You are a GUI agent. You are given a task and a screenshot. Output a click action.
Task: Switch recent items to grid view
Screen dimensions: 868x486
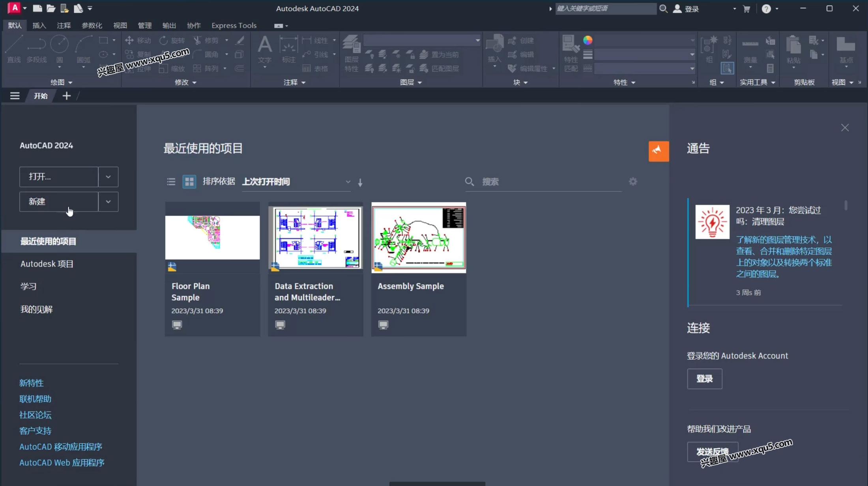(x=189, y=182)
